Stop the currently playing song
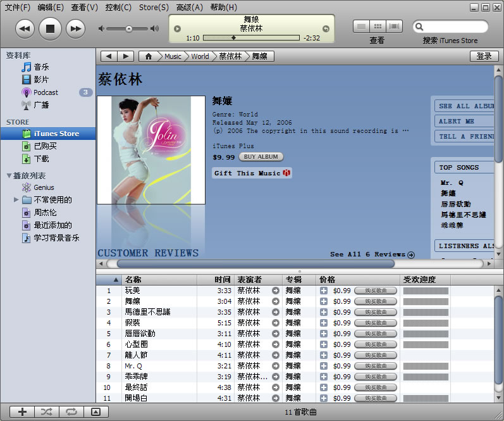 tap(50, 28)
